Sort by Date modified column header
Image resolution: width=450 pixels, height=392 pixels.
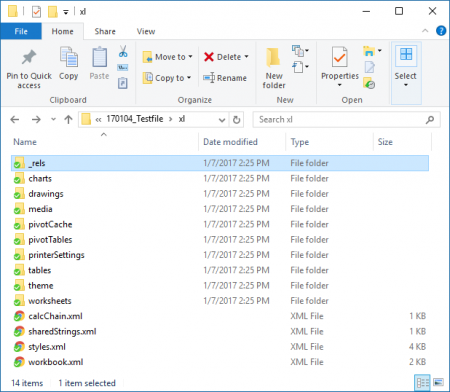242,142
